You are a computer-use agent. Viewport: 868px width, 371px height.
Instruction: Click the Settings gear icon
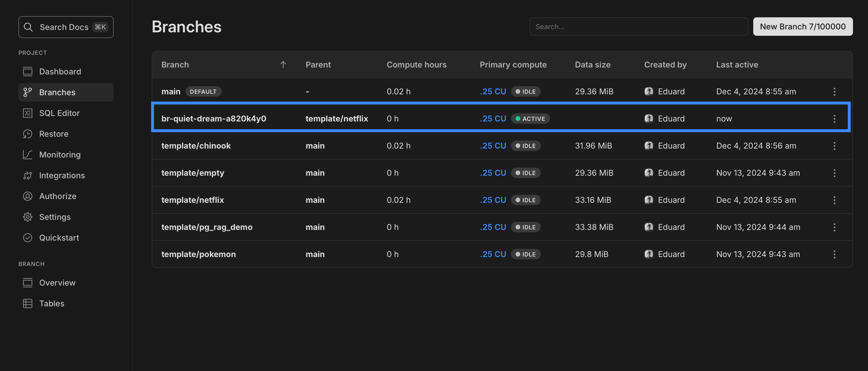click(x=28, y=217)
